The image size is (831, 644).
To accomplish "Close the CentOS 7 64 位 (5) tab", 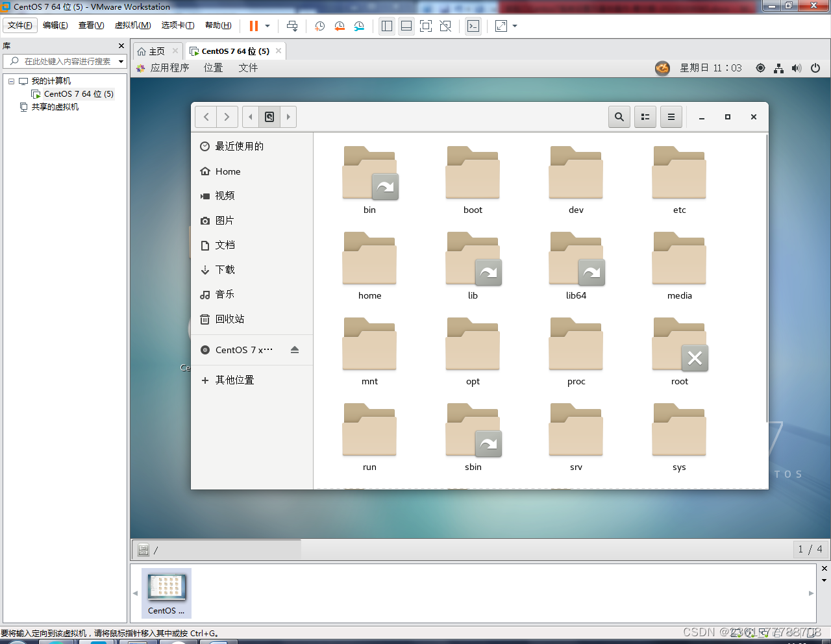I will coord(279,51).
